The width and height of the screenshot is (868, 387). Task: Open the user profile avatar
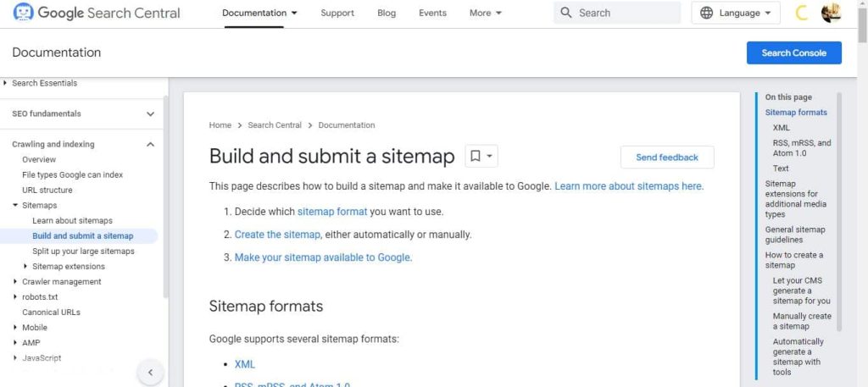click(x=831, y=13)
